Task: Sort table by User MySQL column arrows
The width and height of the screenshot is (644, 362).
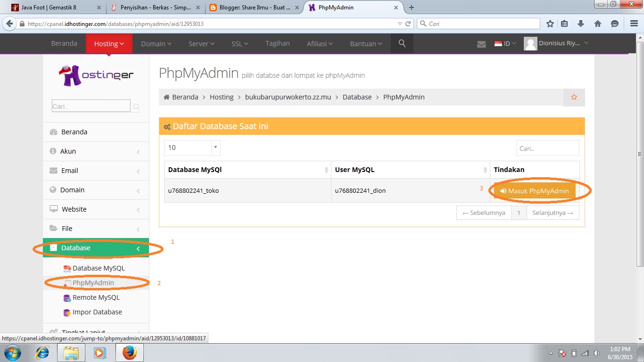Action: 485,170
